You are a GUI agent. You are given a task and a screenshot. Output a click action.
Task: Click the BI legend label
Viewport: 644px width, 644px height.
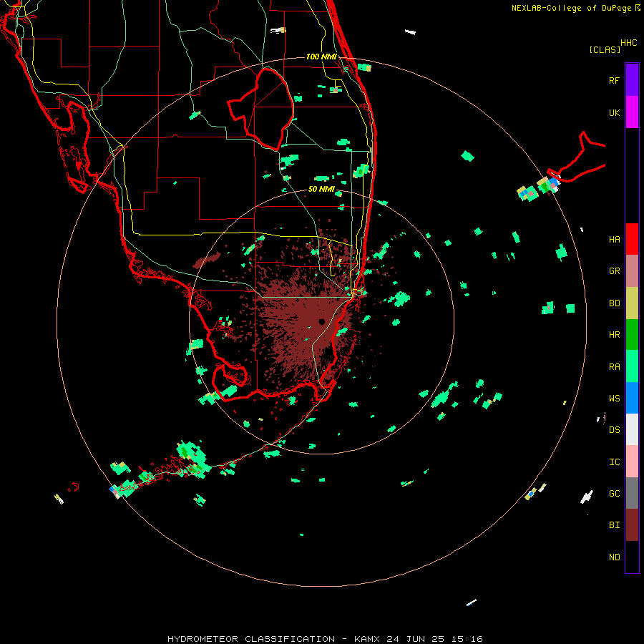click(x=614, y=525)
